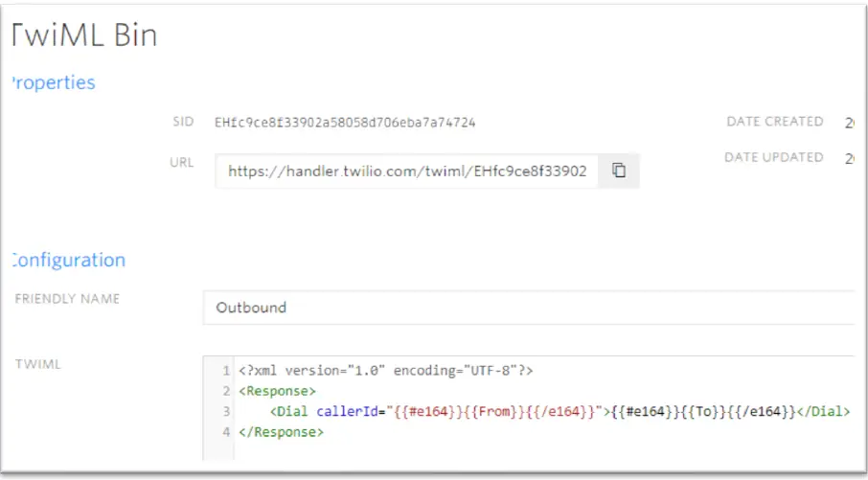Screen dimensions: 868x480
Task: Click the DATE CREATED label
Action: coord(774,122)
